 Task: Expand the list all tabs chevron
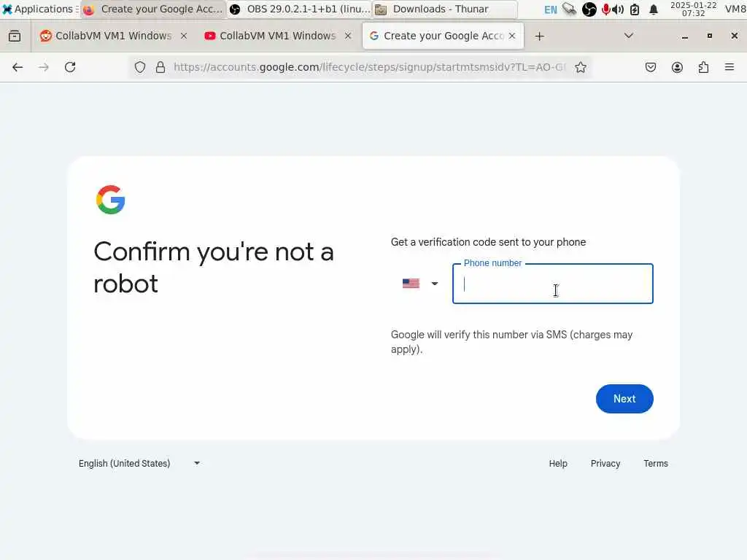[628, 36]
